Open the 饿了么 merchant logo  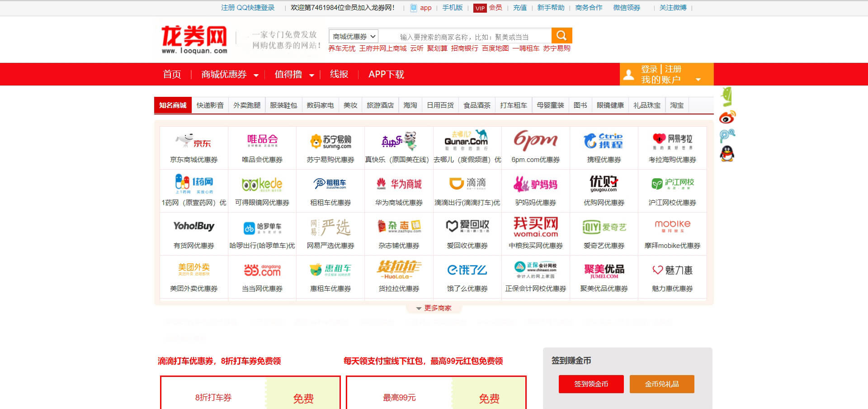pos(467,270)
